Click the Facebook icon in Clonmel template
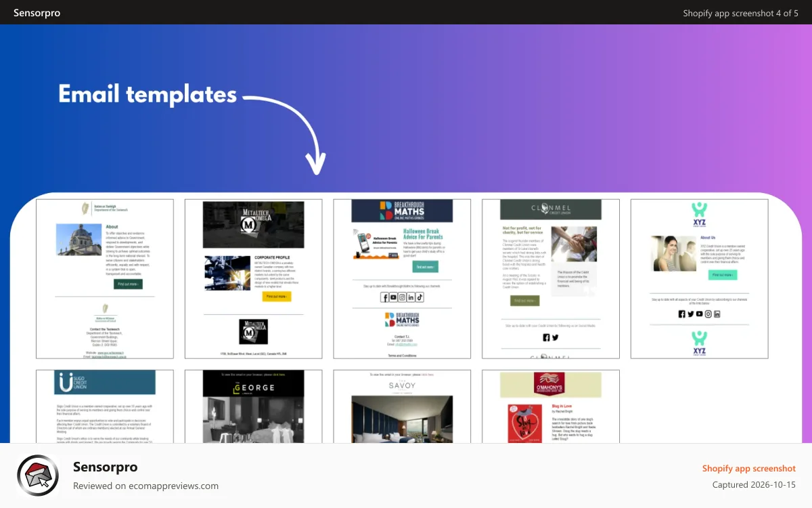Screen dimensions: 812x508 point(547,337)
